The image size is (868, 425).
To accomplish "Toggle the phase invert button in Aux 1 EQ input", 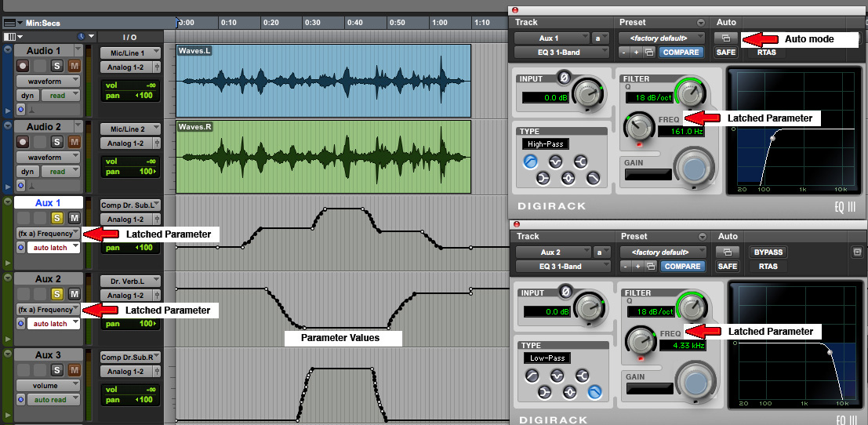I will [x=564, y=77].
